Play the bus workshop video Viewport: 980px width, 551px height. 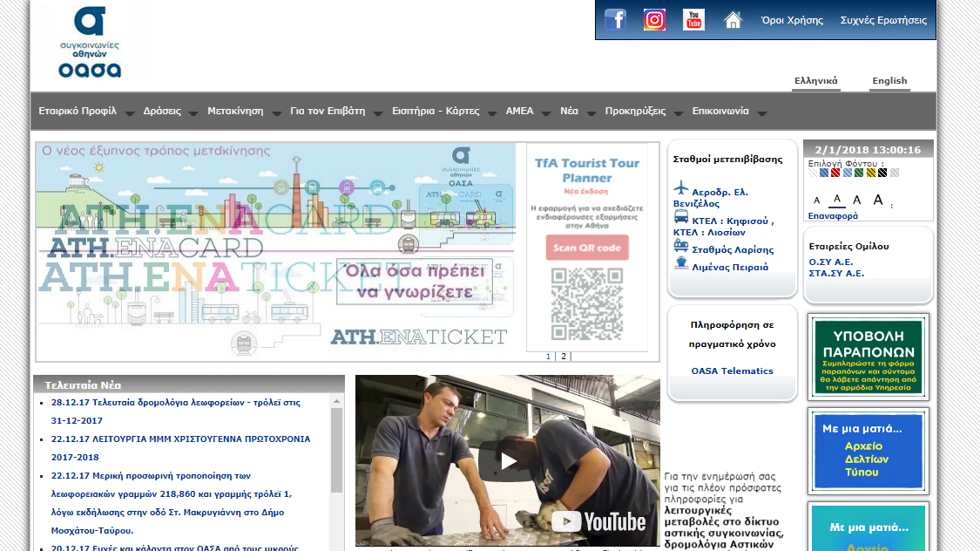508,461
